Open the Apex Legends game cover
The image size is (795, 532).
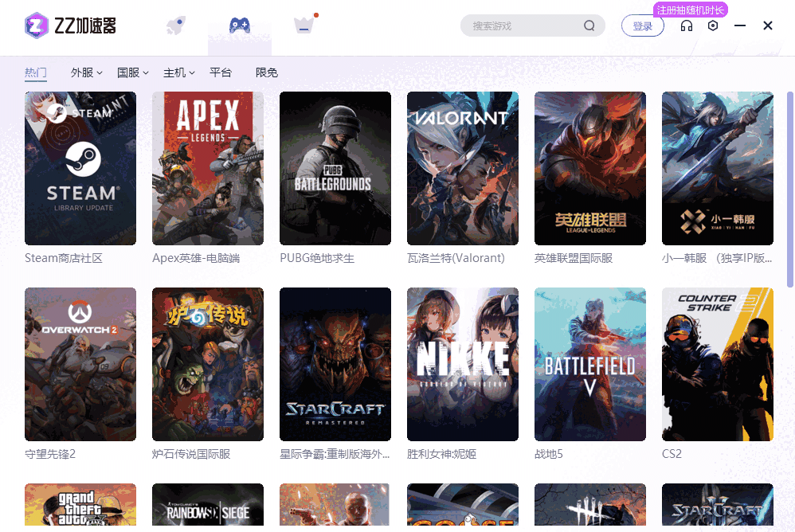(x=208, y=168)
